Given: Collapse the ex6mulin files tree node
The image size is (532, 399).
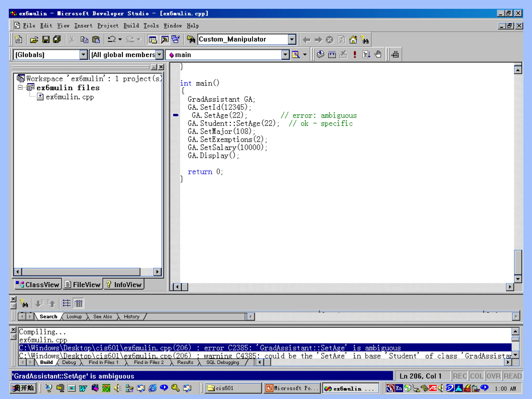Looking at the screenshot, I should [20, 87].
